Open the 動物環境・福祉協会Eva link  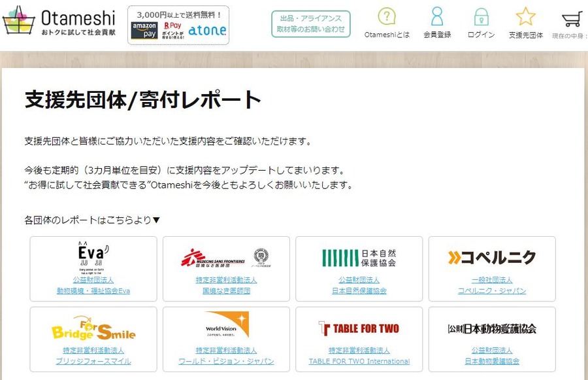(x=93, y=290)
